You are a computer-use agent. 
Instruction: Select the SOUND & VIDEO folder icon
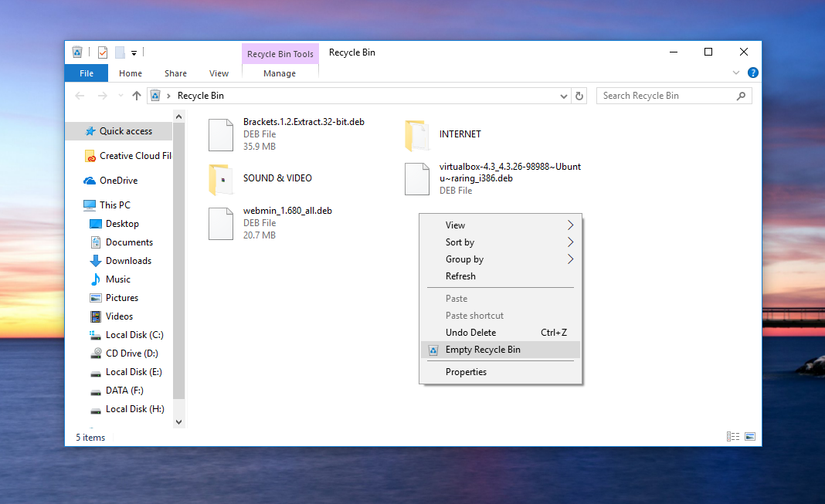pyautogui.click(x=221, y=179)
